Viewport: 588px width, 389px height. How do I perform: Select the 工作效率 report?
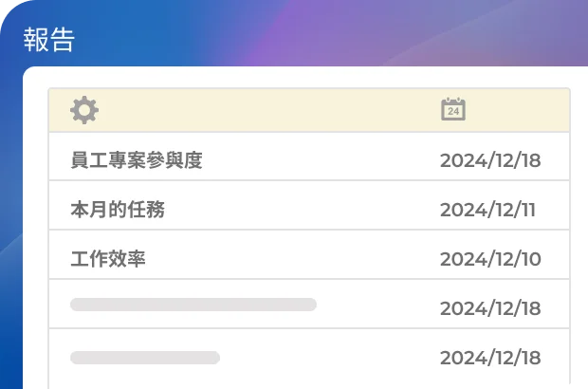click(x=108, y=259)
